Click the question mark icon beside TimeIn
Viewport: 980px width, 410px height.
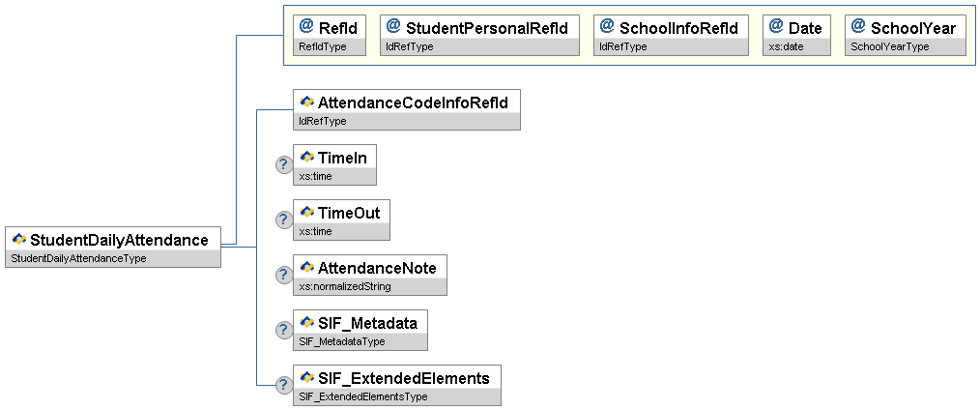pos(284,164)
